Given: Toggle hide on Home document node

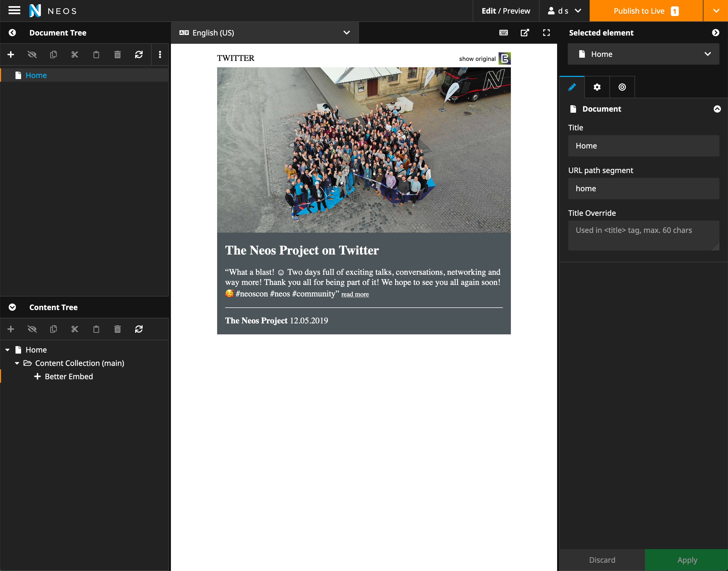Looking at the screenshot, I should click(32, 54).
